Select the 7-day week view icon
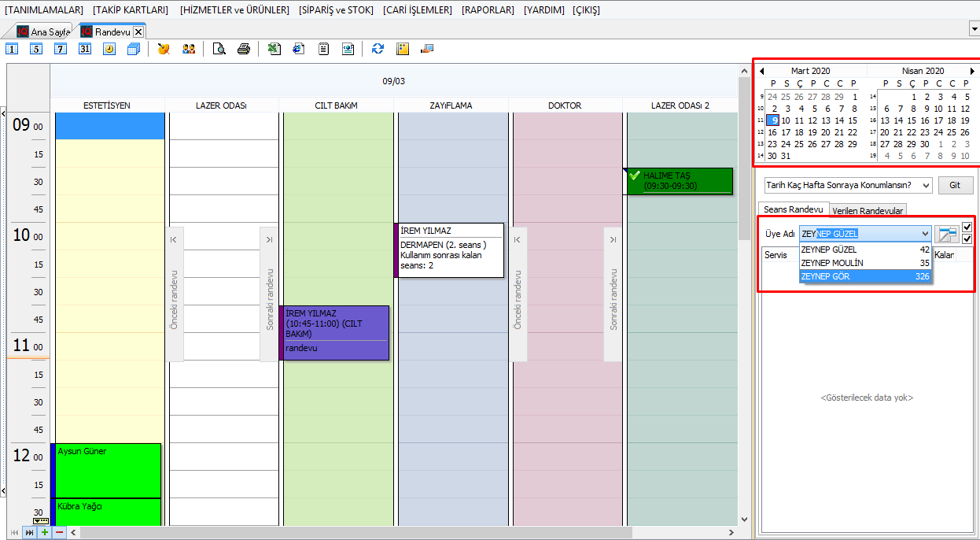Image resolution: width=980 pixels, height=540 pixels. pyautogui.click(x=61, y=49)
